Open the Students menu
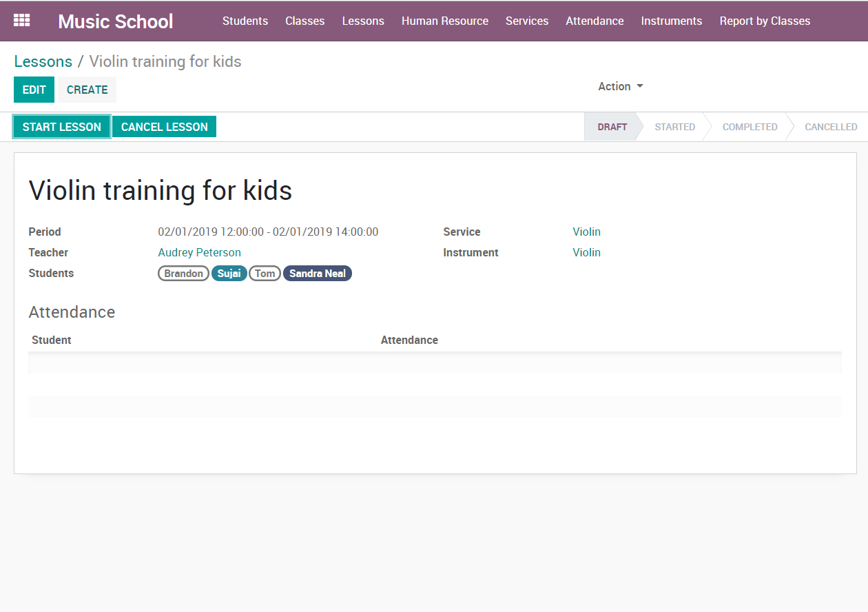The height and width of the screenshot is (612, 868). point(245,21)
